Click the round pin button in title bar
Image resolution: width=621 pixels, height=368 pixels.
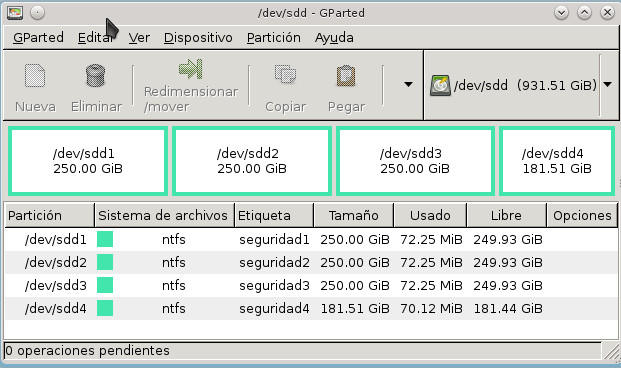[37, 13]
